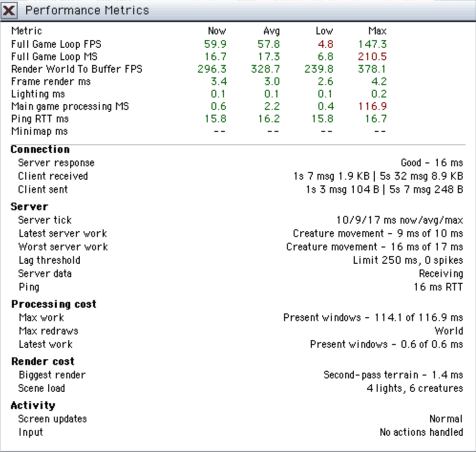Click the Avg column header
Image resolution: width=476 pixels, height=452 pixels.
click(x=271, y=31)
